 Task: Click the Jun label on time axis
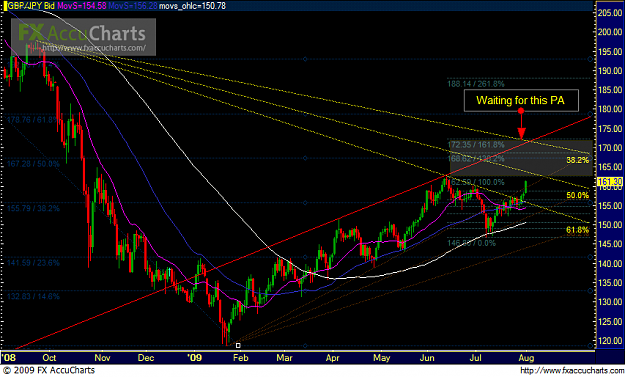pos(427,357)
